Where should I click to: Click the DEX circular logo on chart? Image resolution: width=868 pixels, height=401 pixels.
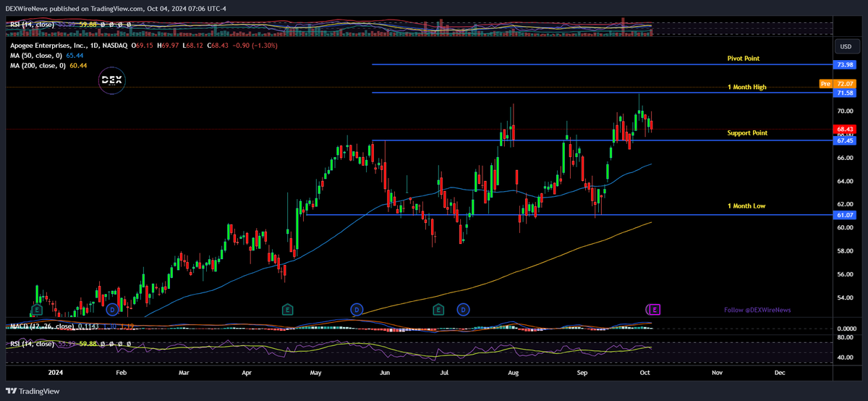(x=111, y=80)
